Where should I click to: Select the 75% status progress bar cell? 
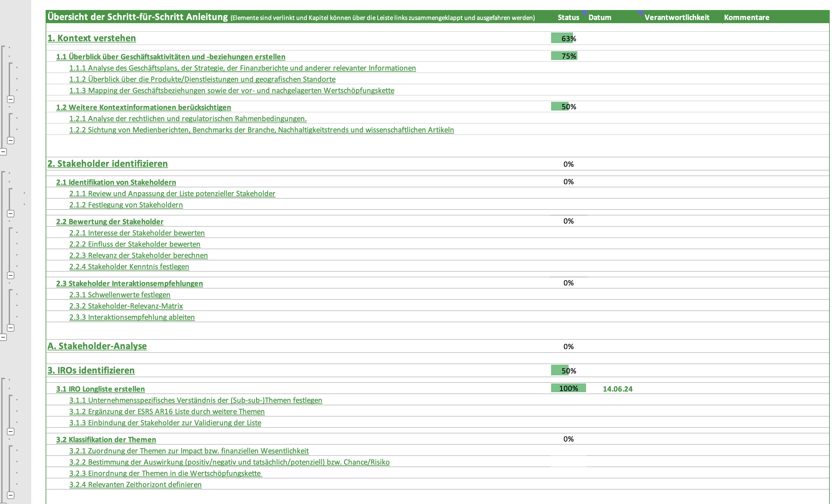[x=569, y=56]
